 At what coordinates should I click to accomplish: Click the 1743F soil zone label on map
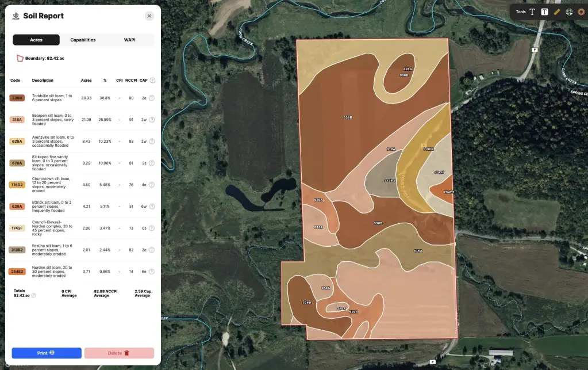(x=439, y=172)
